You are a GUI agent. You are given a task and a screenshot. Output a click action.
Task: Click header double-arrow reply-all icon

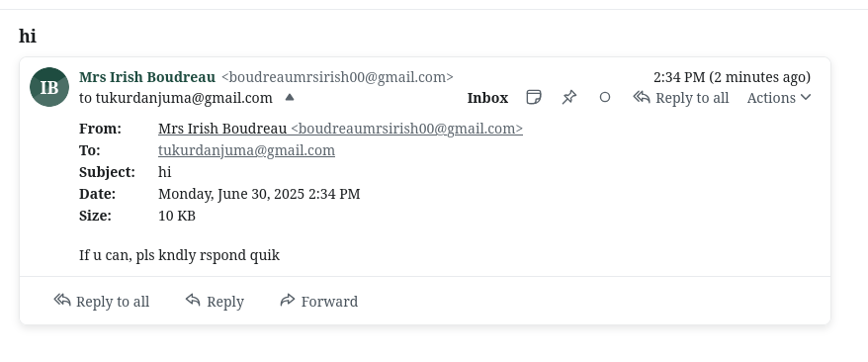coord(642,97)
